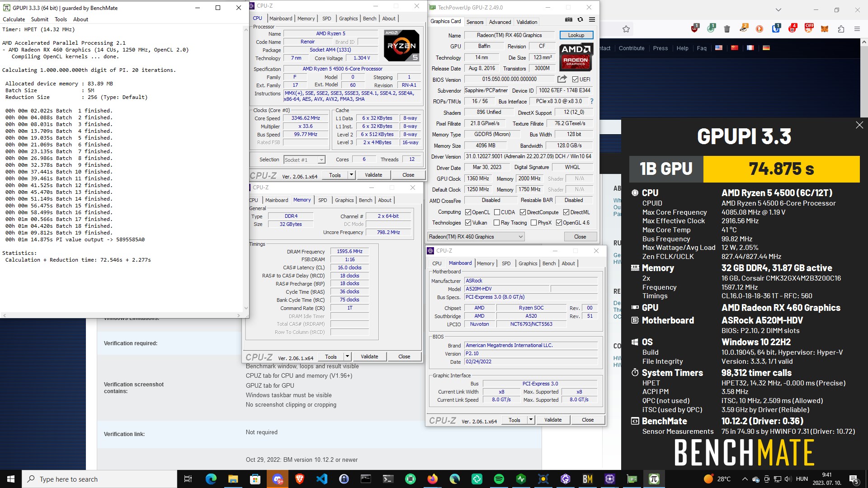The image size is (868, 488).
Task: Open the notification center in system tray
Action: pos(854,479)
